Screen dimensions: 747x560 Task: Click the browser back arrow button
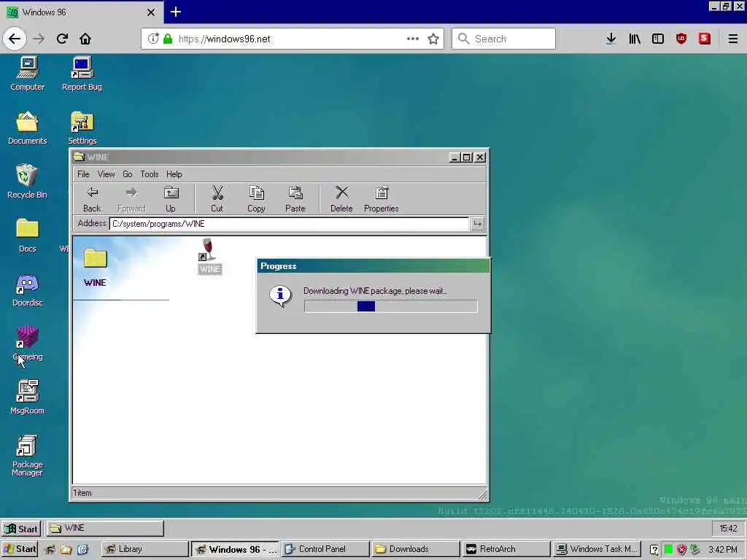[15, 39]
